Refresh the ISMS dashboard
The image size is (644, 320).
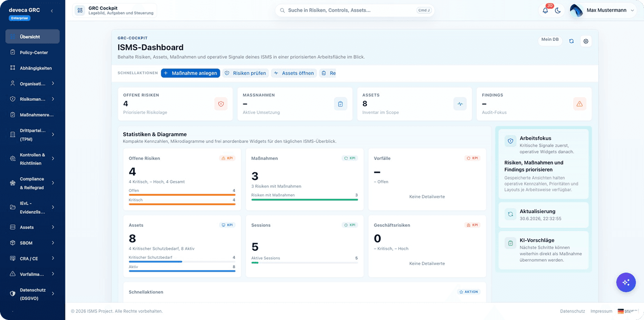(x=571, y=41)
